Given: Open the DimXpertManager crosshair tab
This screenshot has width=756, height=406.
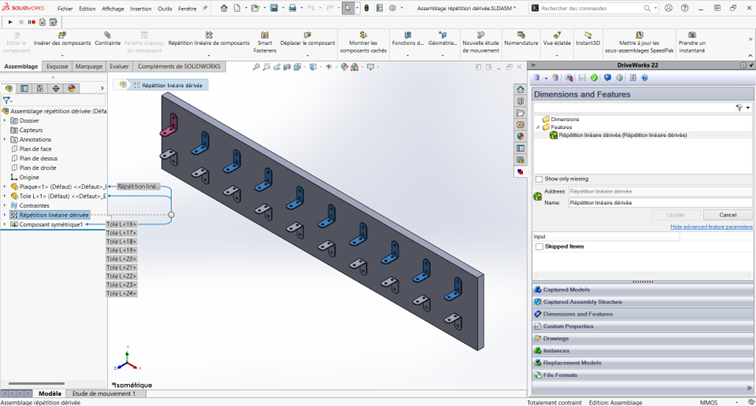Looking at the screenshot, I should tap(56, 88).
